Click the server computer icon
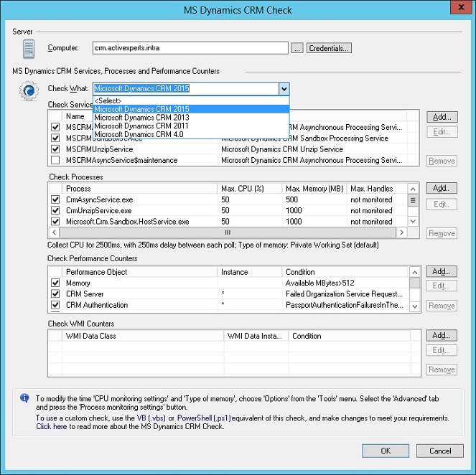Viewport: 476px width, 475px height. tap(29, 48)
